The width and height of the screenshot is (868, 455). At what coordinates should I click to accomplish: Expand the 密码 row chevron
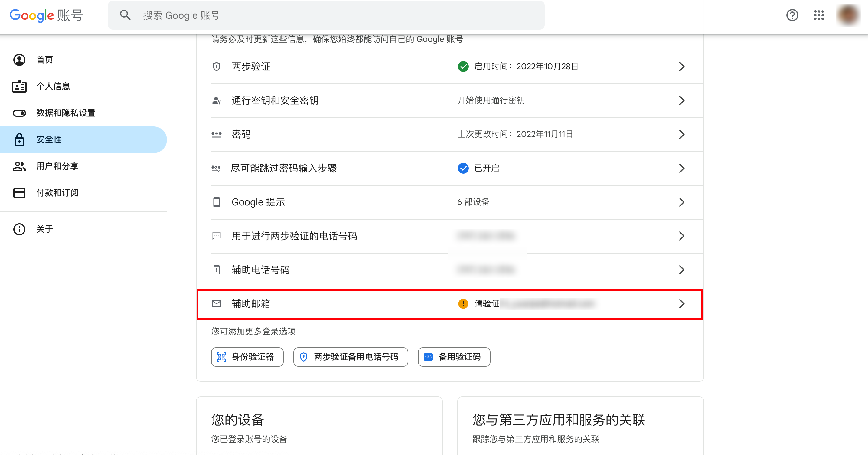click(681, 135)
